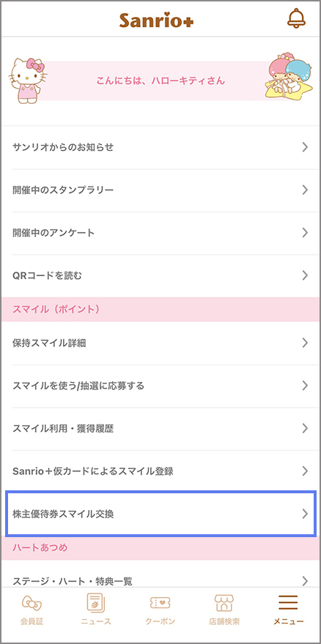Open highlighted 株主優待券スマイル交換 item

click(x=160, y=514)
